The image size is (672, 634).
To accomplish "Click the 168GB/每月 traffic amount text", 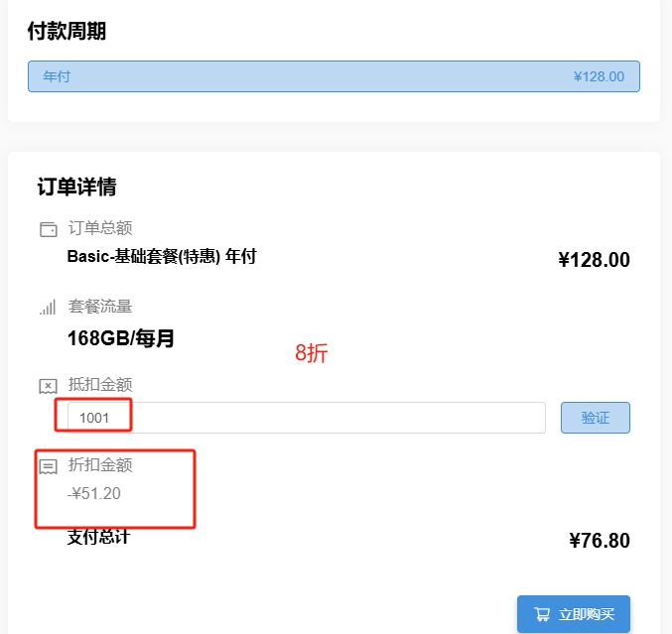I will point(121,338).
